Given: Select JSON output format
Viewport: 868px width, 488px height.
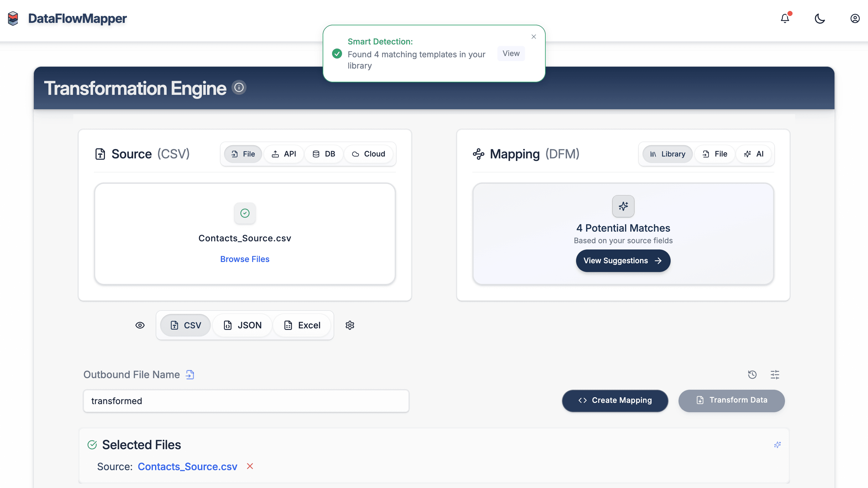Looking at the screenshot, I should click(x=242, y=325).
